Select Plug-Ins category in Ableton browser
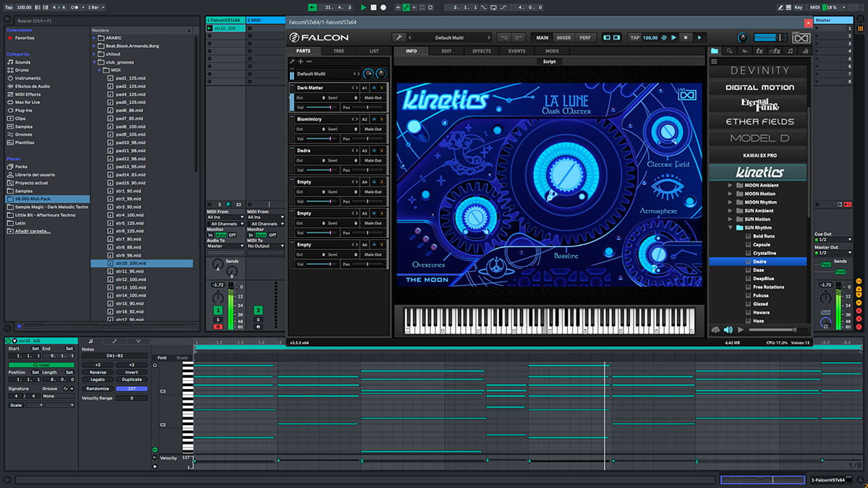868x488 pixels. 24,110
